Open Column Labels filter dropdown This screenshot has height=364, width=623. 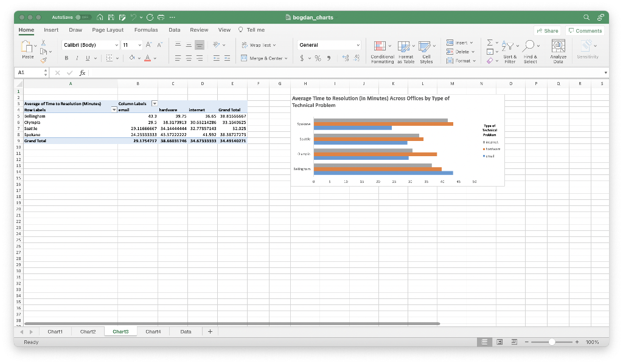coord(155,103)
